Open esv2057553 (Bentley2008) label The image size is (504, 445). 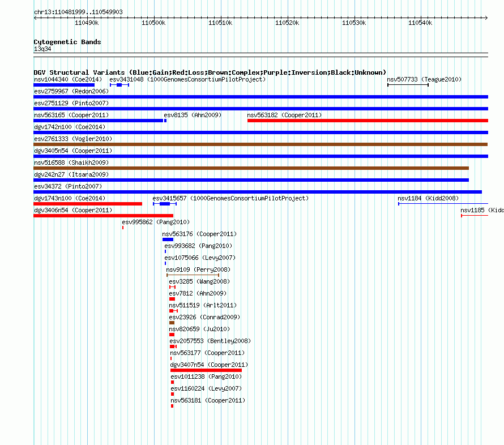pyautogui.click(x=210, y=341)
